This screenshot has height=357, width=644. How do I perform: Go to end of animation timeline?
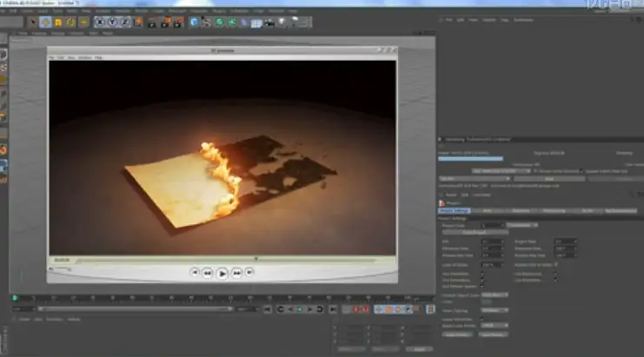[333, 309]
